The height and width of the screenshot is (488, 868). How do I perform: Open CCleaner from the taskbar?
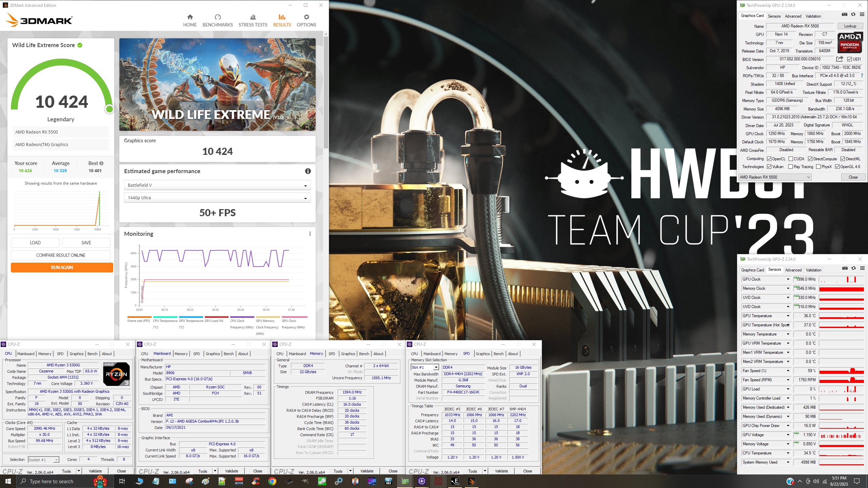(x=256, y=481)
